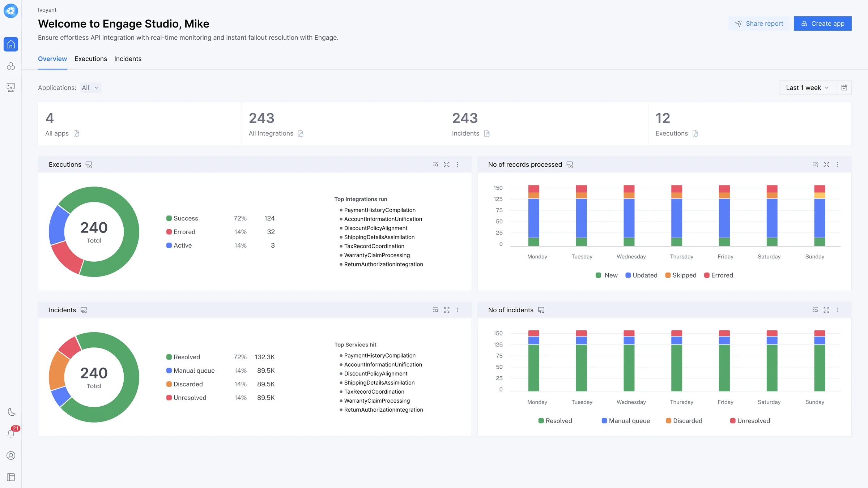868x488 pixels.
Task: Click the Executions donut chart total
Action: pos(94,232)
